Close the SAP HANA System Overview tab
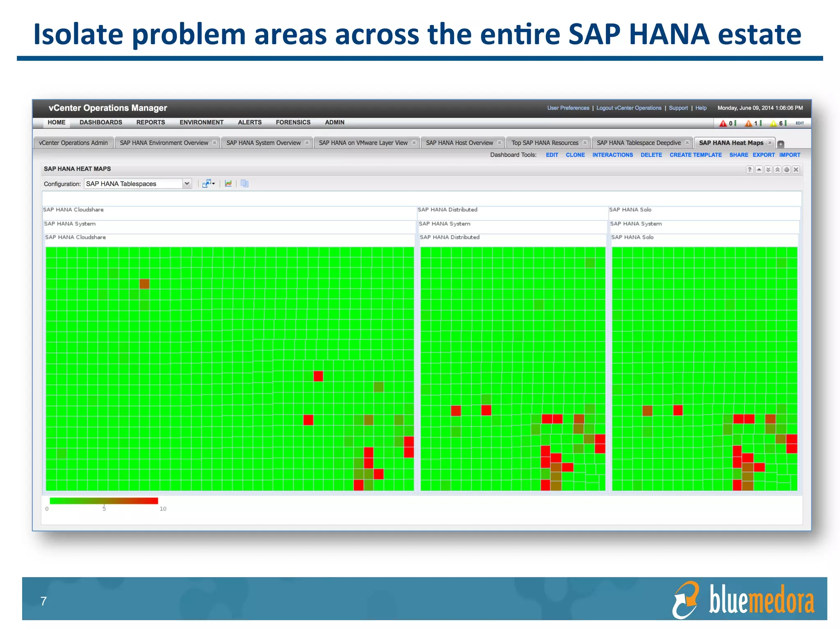This screenshot has width=840, height=630. pyautogui.click(x=307, y=143)
